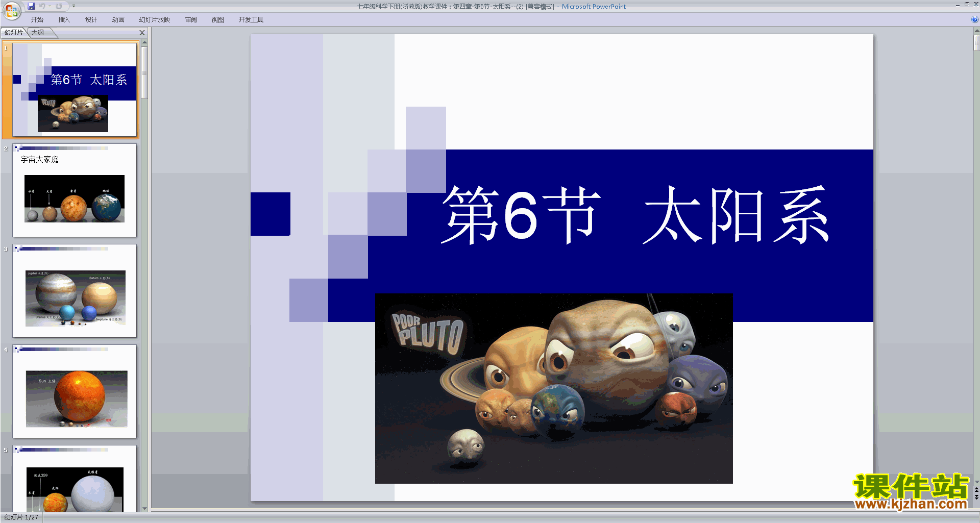Open the Customize Quick Access Toolbar dropdown

tap(73, 6)
